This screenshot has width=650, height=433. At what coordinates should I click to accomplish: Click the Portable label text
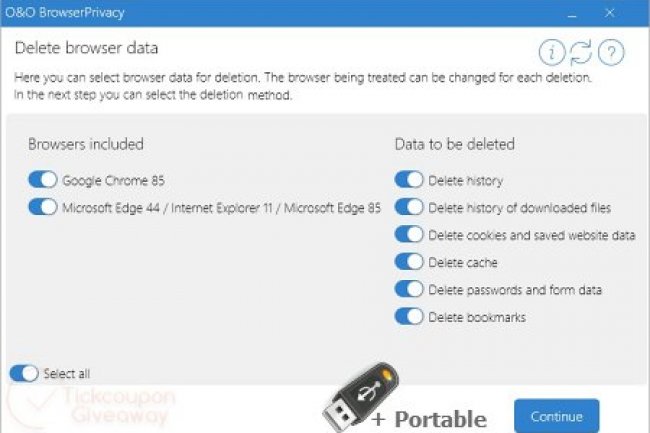click(x=440, y=419)
